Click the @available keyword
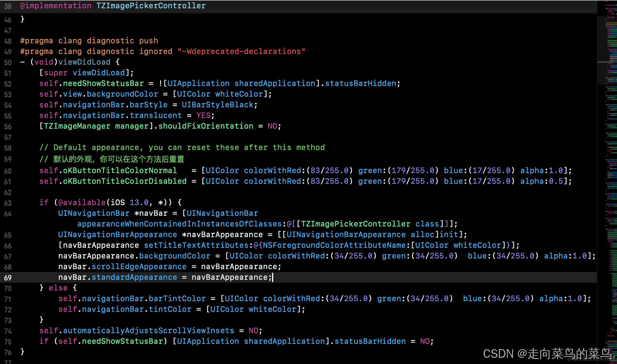Viewport: 617px width, 364px height. click(x=82, y=202)
